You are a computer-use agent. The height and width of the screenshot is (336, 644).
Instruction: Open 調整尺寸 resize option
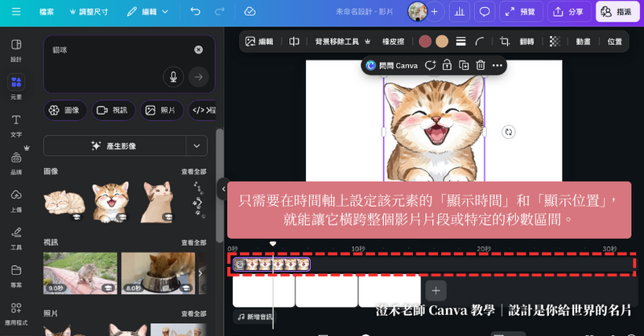pos(89,12)
